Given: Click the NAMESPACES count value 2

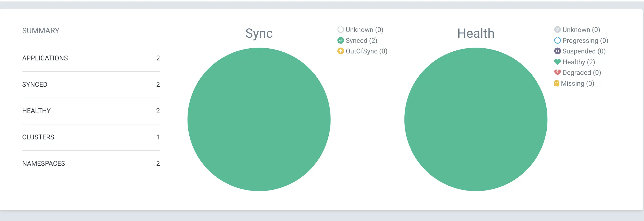Looking at the screenshot, I should tap(158, 163).
